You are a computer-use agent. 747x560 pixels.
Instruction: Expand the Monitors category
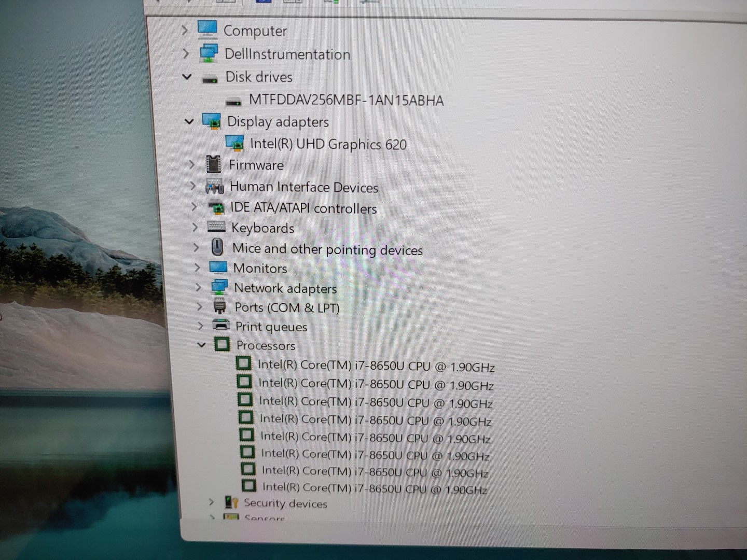pos(197,268)
